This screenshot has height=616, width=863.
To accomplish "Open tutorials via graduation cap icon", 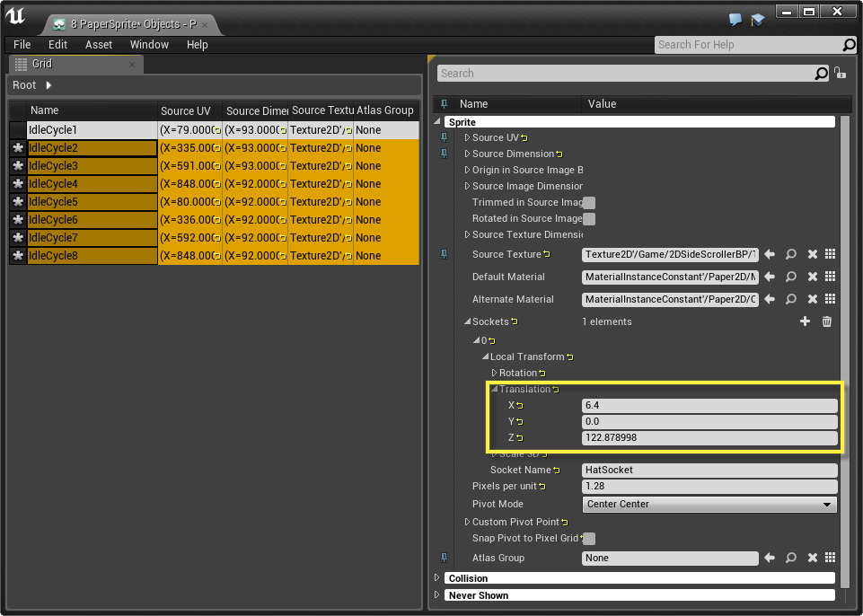I will (x=757, y=20).
